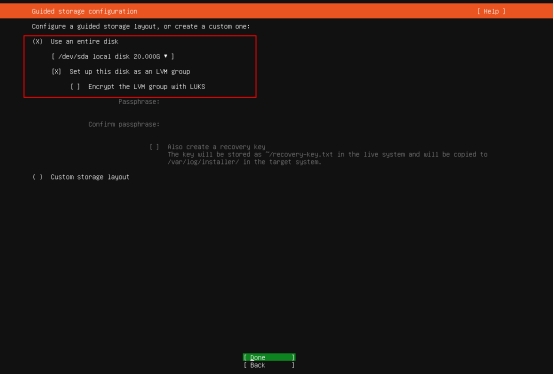Click the '/var/log/installer/ in the target system' line
Viewport: 554px width, 375px height.
[244, 162]
